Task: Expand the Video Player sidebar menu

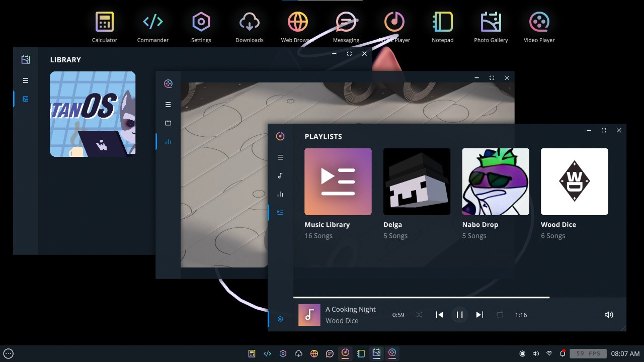Action: (x=168, y=104)
